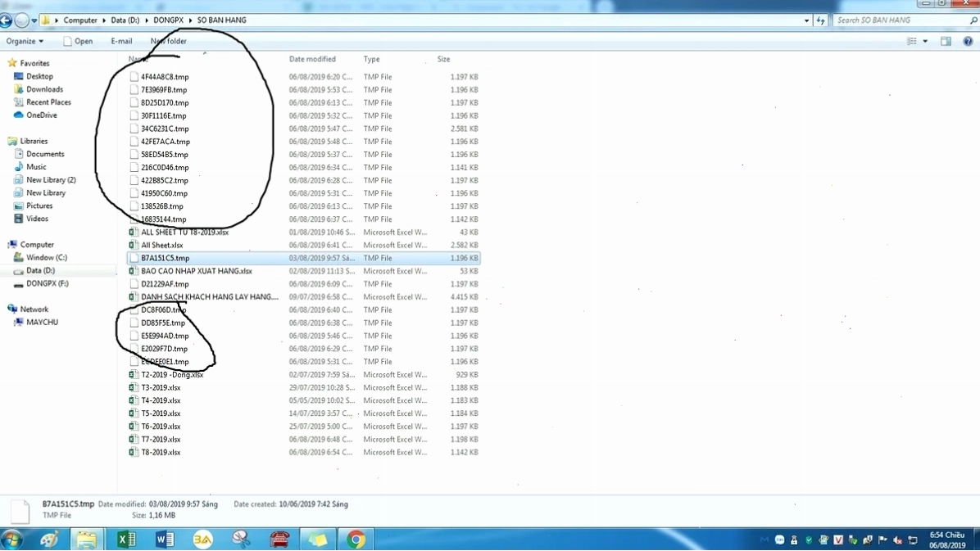The height and width of the screenshot is (551, 980).
Task: Select the DONGPX (F:) drive
Action: 47,283
